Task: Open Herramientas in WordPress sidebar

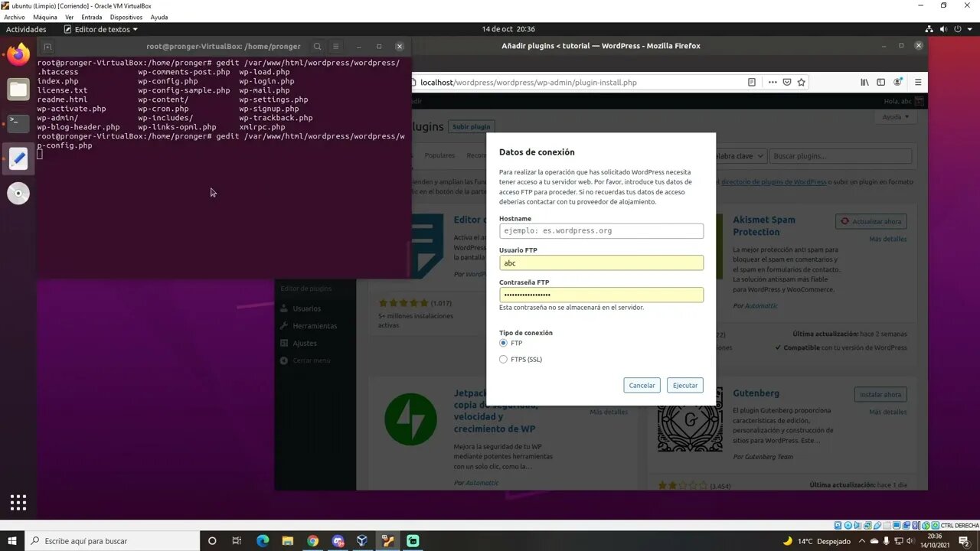Action: pos(315,326)
